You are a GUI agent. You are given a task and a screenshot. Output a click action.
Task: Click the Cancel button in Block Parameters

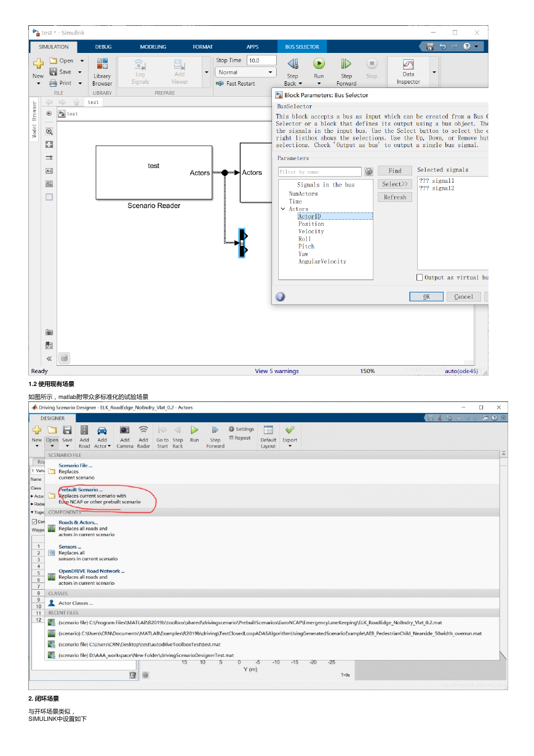pos(464,297)
